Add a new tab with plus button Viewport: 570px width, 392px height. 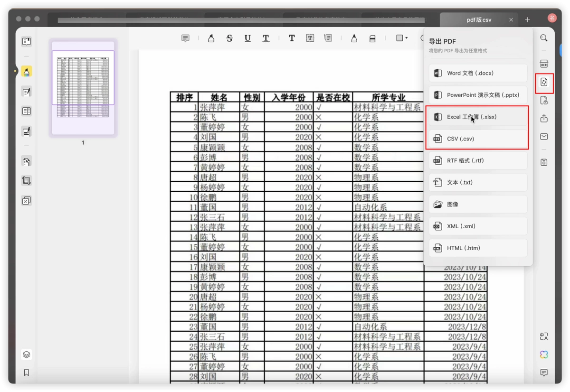527,20
